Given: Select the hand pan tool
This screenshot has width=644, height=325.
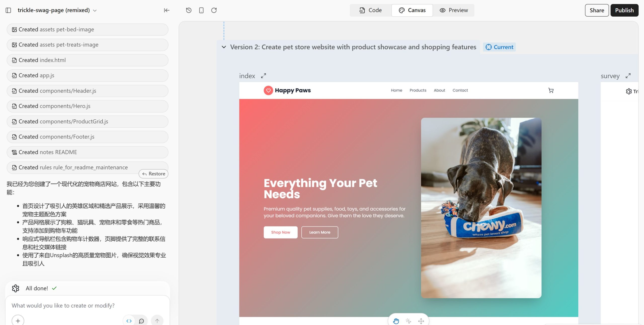Looking at the screenshot, I should (396, 321).
